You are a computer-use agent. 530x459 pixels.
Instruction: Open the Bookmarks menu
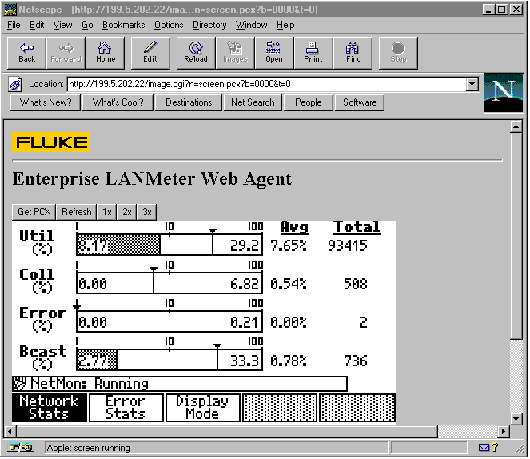124,25
